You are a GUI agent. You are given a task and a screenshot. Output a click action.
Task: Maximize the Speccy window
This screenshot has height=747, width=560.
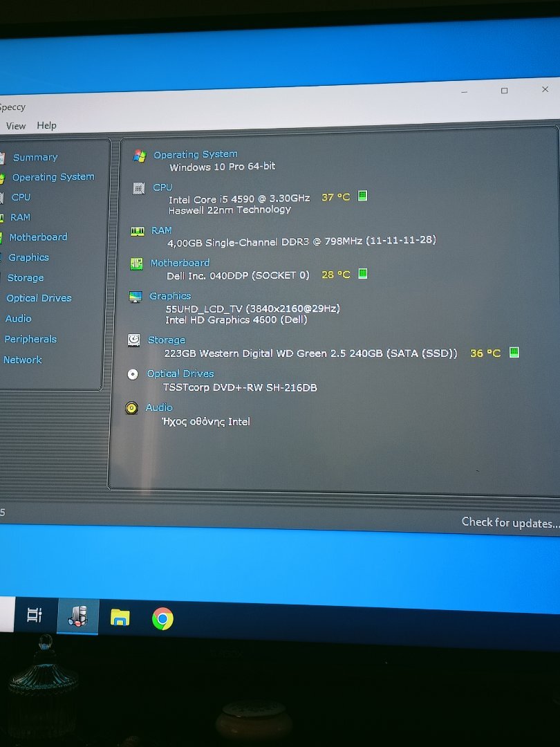click(x=504, y=91)
